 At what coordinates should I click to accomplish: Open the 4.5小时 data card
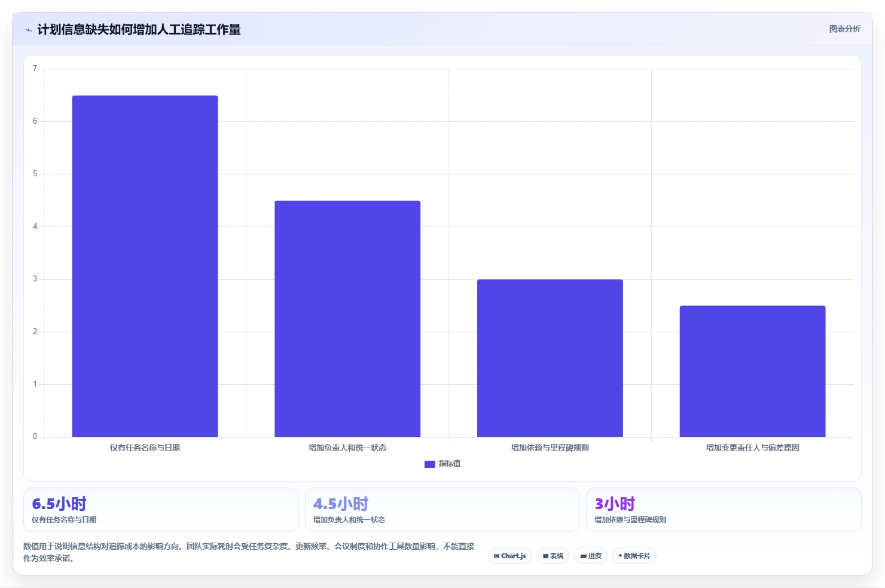pyautogui.click(x=443, y=510)
